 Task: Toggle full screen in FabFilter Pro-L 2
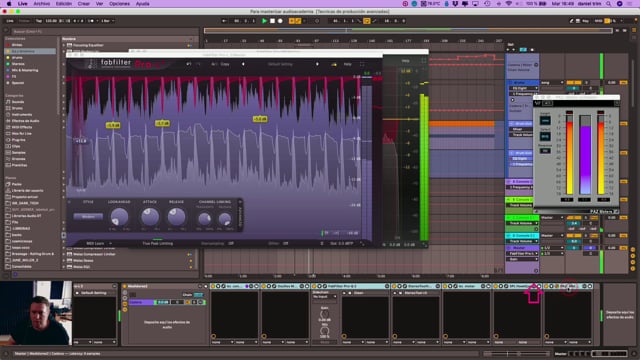coord(362,64)
